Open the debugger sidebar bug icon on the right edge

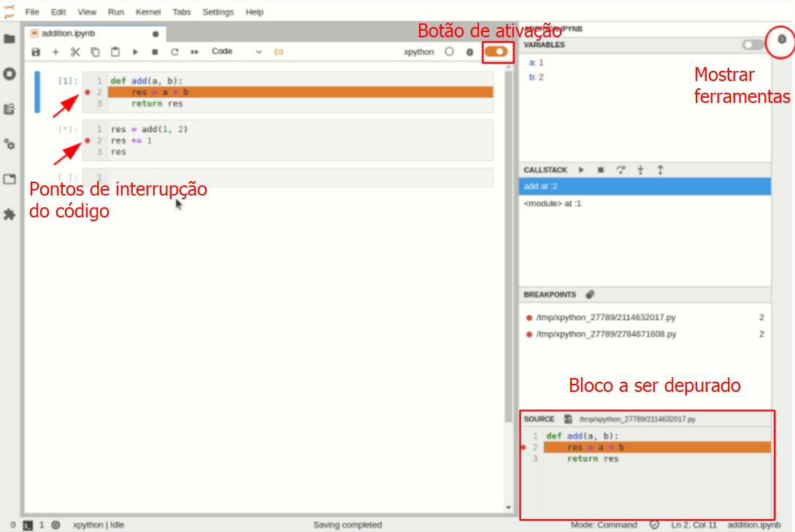782,39
